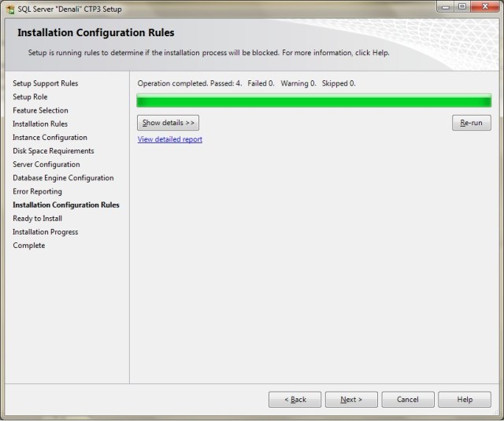
Task: Select Setup Support Rules step
Action: pos(46,83)
